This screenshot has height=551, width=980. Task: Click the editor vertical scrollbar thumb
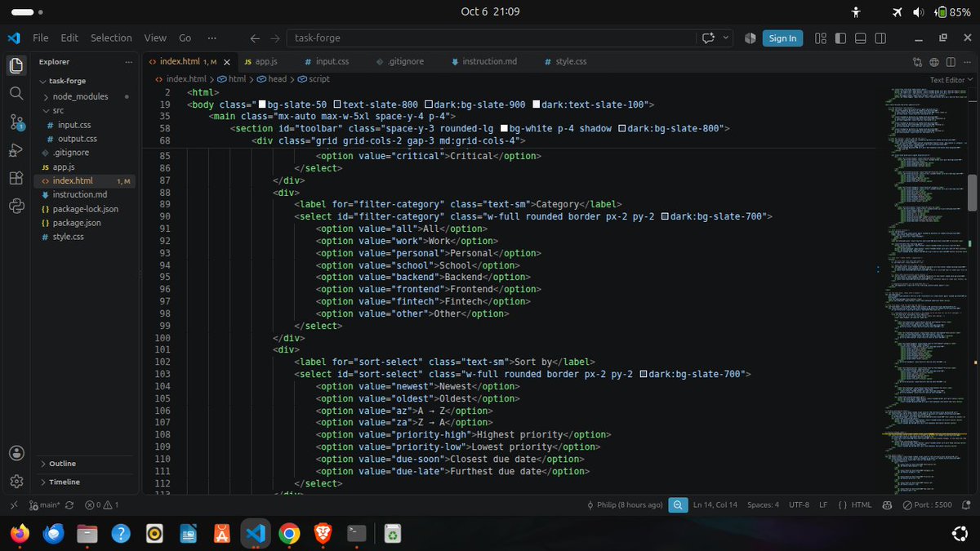click(x=972, y=193)
